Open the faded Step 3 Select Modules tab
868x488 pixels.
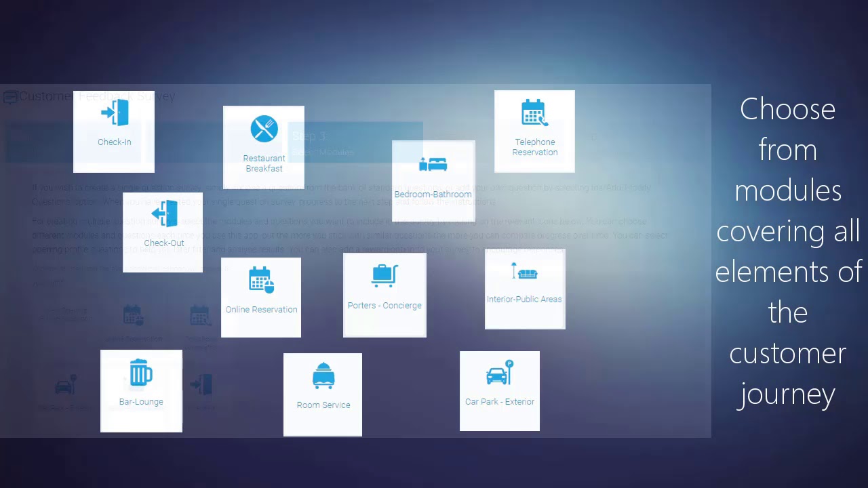tap(355, 143)
